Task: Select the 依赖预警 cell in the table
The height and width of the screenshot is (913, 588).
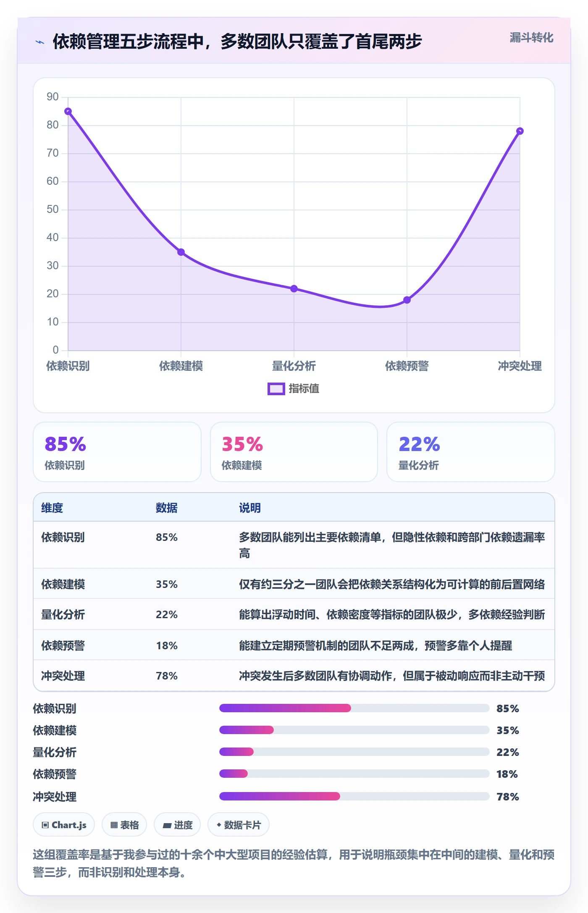Action: coord(63,645)
